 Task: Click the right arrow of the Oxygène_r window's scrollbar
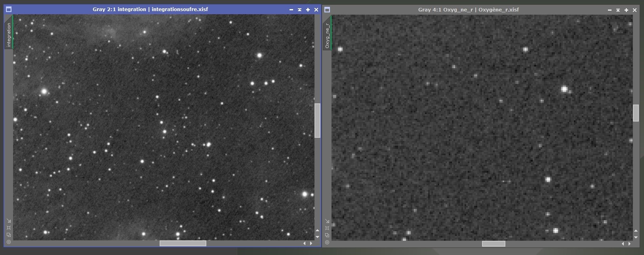tap(629, 244)
